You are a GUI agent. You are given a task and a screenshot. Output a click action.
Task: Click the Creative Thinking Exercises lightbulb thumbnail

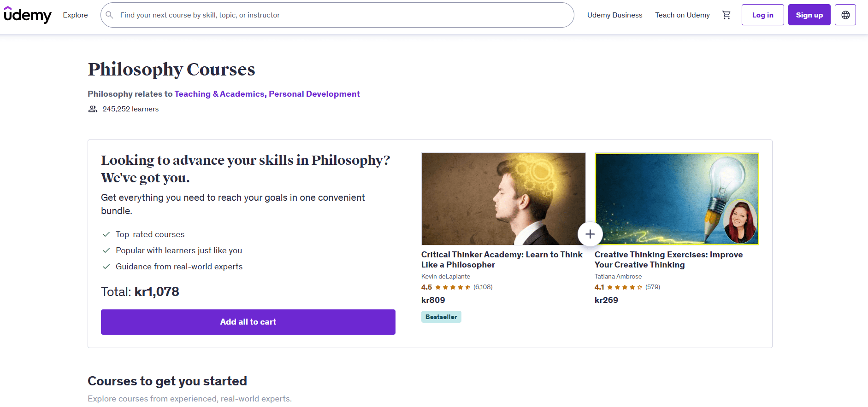tap(677, 199)
